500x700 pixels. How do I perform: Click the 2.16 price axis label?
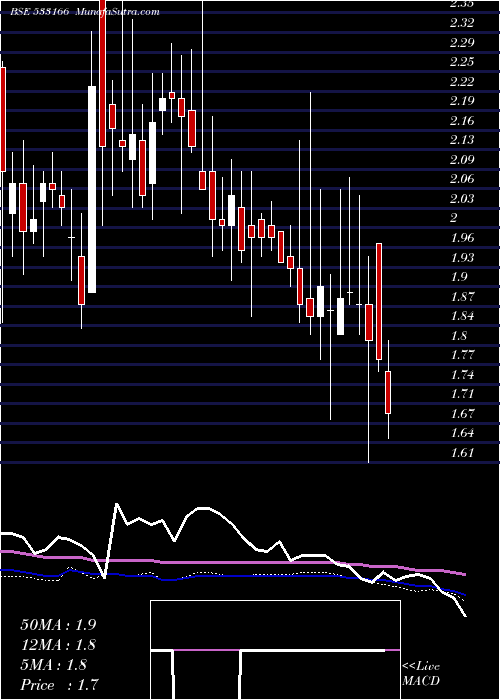coord(462,121)
